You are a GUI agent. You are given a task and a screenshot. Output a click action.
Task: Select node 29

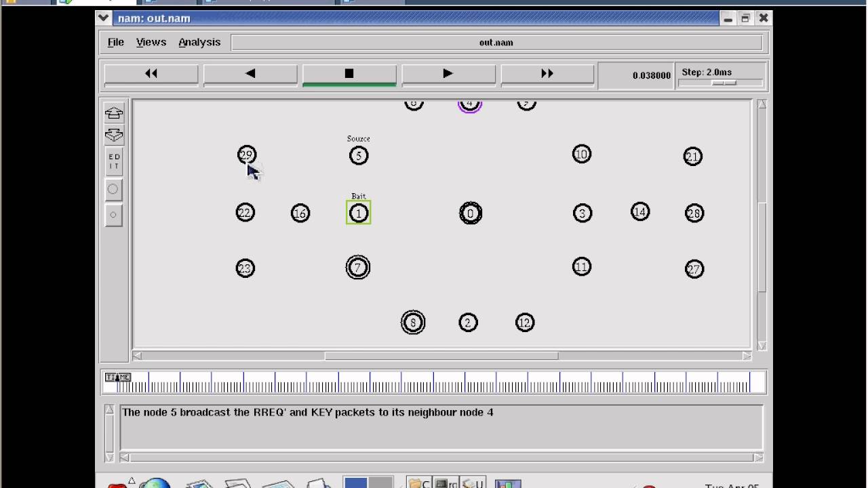pyautogui.click(x=247, y=155)
